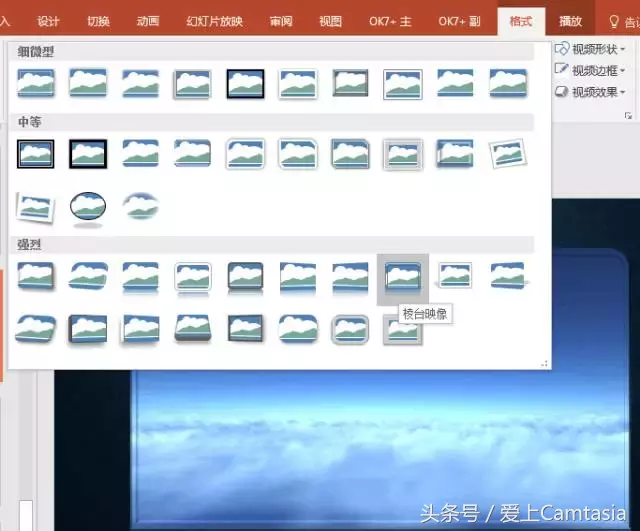Screen dimensions: 640x531
Task: Choose the gray square matte style below 棱台映像 tooltip
Action: coord(402,332)
